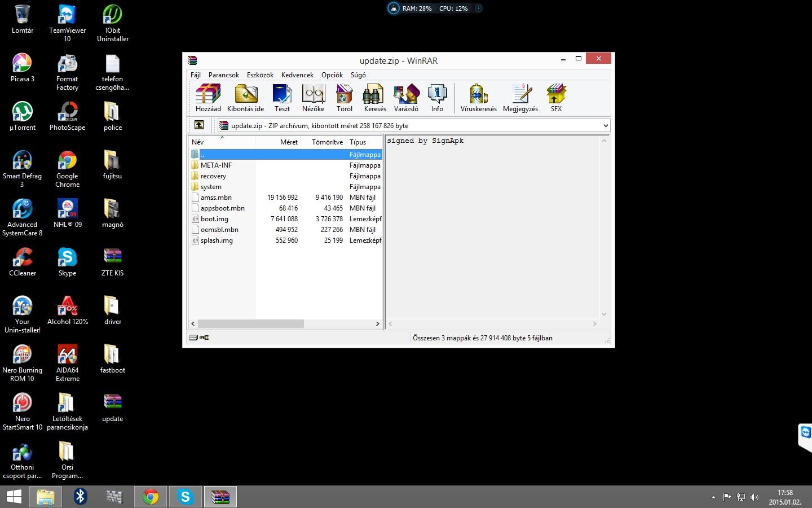Select the IObit Uninstaller desktop icon
The height and width of the screenshot is (508, 812).
pyautogui.click(x=112, y=23)
